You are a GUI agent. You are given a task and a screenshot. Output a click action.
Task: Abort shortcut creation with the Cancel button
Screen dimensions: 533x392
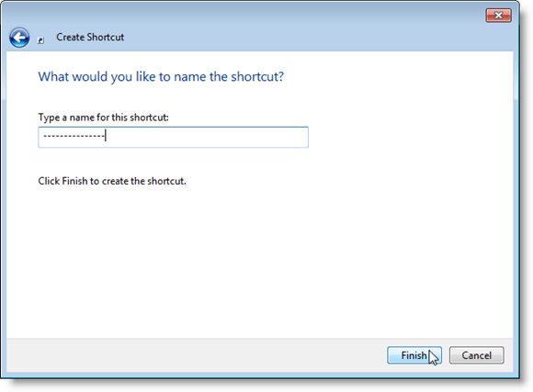coord(476,355)
